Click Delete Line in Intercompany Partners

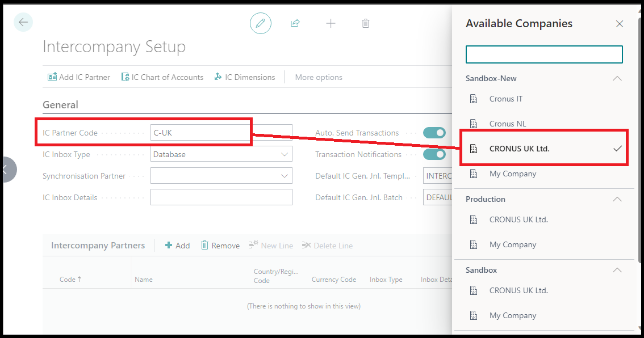(327, 246)
